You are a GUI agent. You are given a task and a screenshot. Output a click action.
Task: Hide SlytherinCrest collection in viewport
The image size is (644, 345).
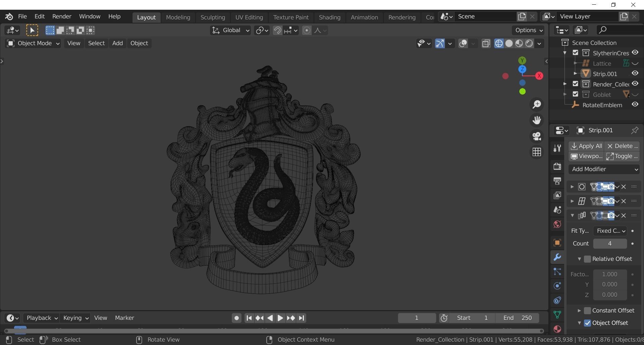[x=635, y=53]
